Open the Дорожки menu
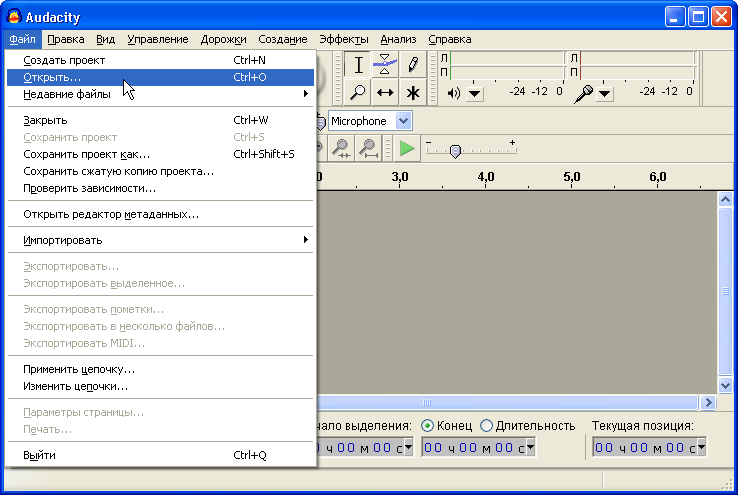Image resolution: width=738 pixels, height=495 pixels. [x=224, y=40]
